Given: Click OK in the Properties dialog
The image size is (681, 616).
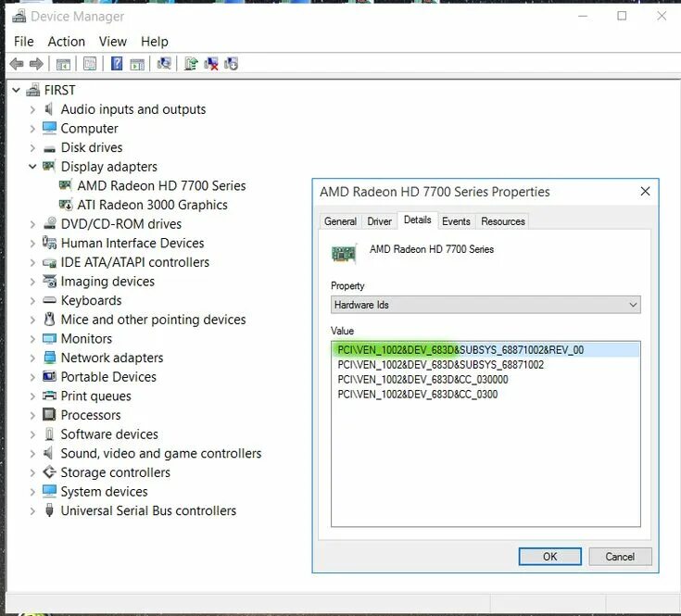Looking at the screenshot, I should (x=549, y=557).
